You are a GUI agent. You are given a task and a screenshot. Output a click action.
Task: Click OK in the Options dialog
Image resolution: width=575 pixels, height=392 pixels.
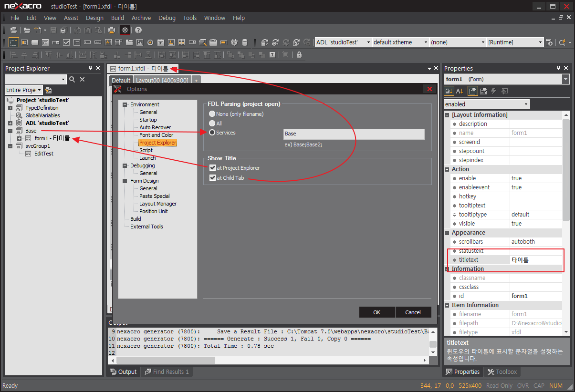(x=376, y=312)
